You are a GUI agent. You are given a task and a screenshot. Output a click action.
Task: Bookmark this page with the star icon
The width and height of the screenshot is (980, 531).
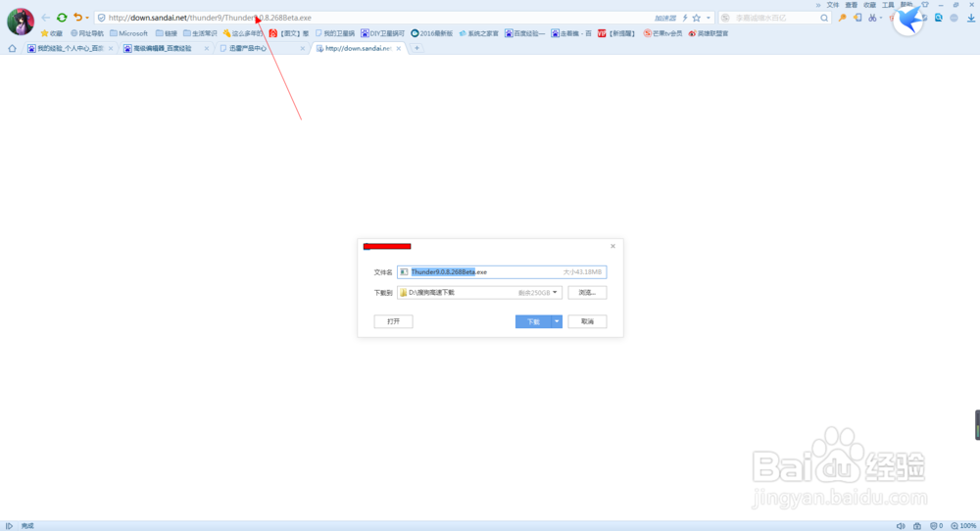click(696, 18)
